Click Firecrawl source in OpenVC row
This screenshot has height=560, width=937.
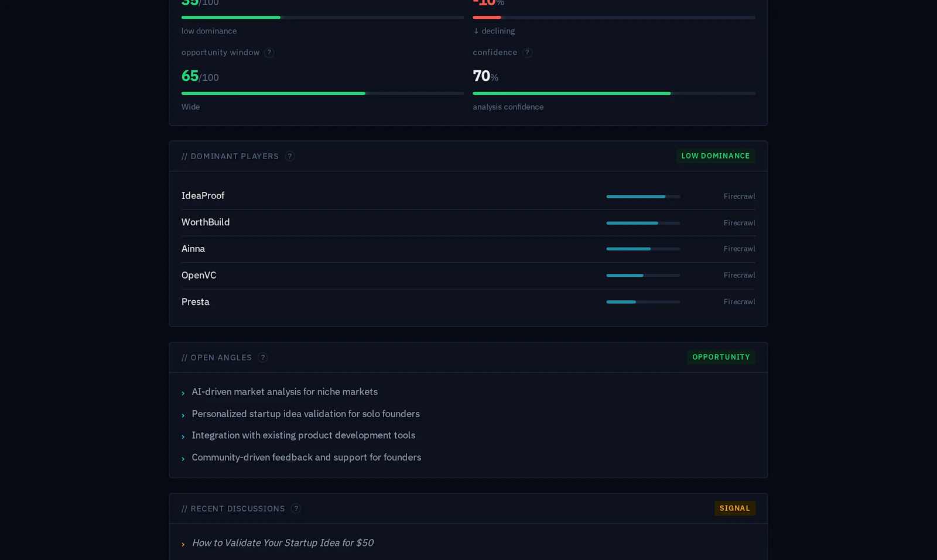tap(739, 275)
